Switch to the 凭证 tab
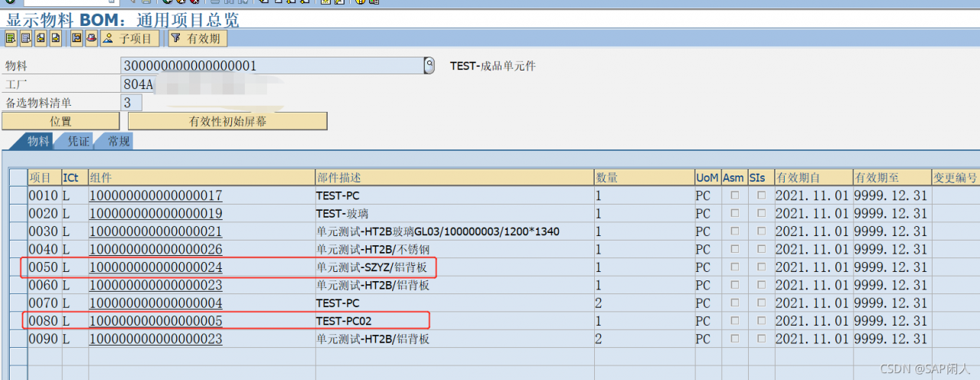980x380 pixels. pyautogui.click(x=78, y=141)
